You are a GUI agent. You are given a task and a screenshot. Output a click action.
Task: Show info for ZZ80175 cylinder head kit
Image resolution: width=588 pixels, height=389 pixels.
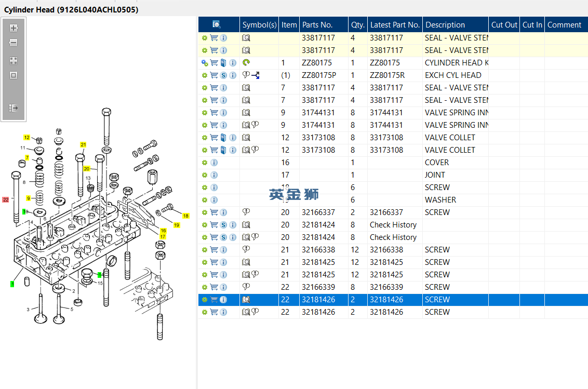233,63
